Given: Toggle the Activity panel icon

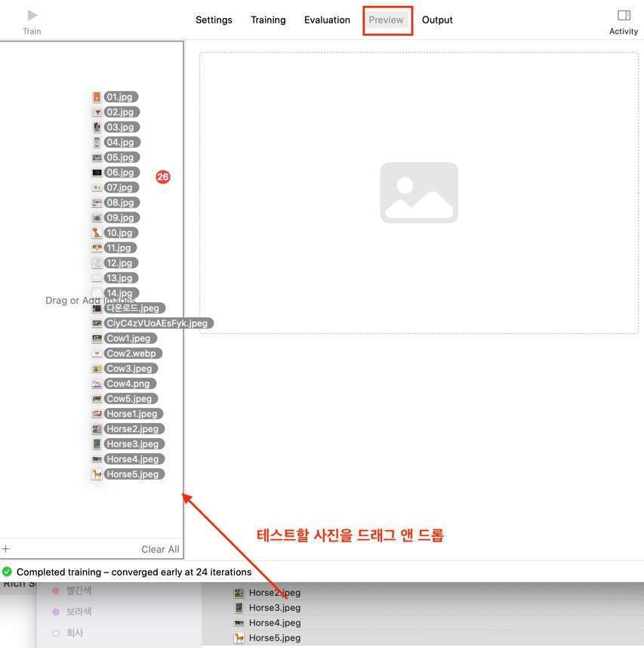Looking at the screenshot, I should coord(624,15).
